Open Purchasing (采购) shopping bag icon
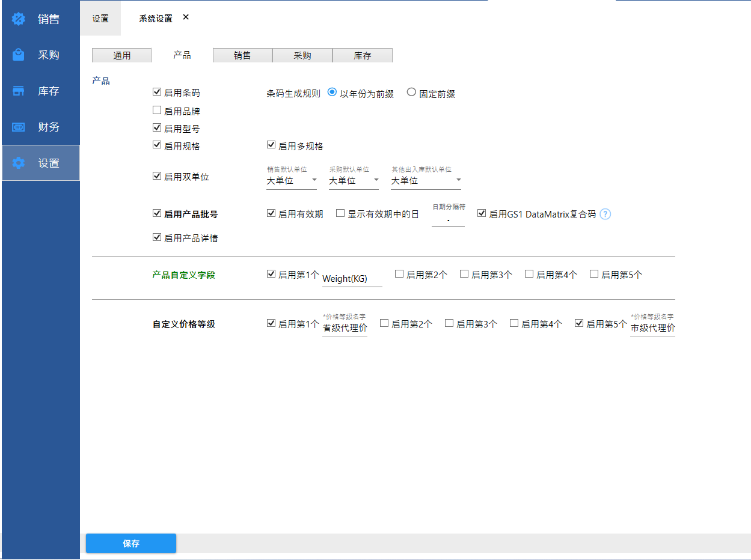The image size is (751, 560). (19, 55)
